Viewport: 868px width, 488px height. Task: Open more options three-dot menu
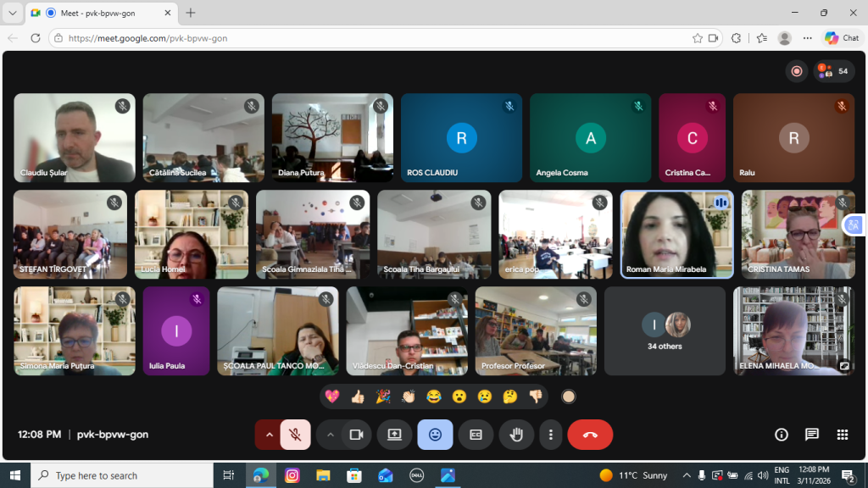click(x=551, y=435)
